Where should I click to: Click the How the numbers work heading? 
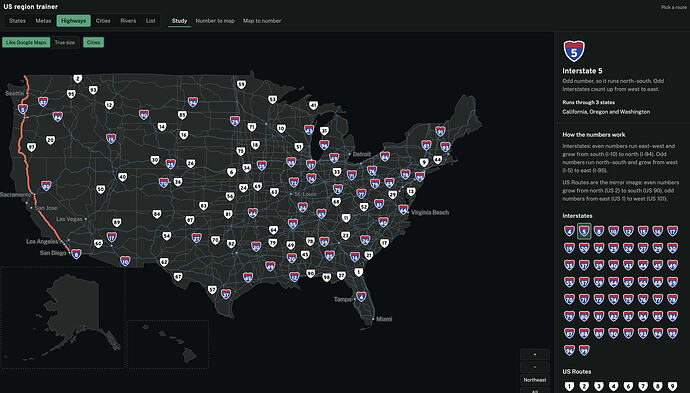(594, 135)
